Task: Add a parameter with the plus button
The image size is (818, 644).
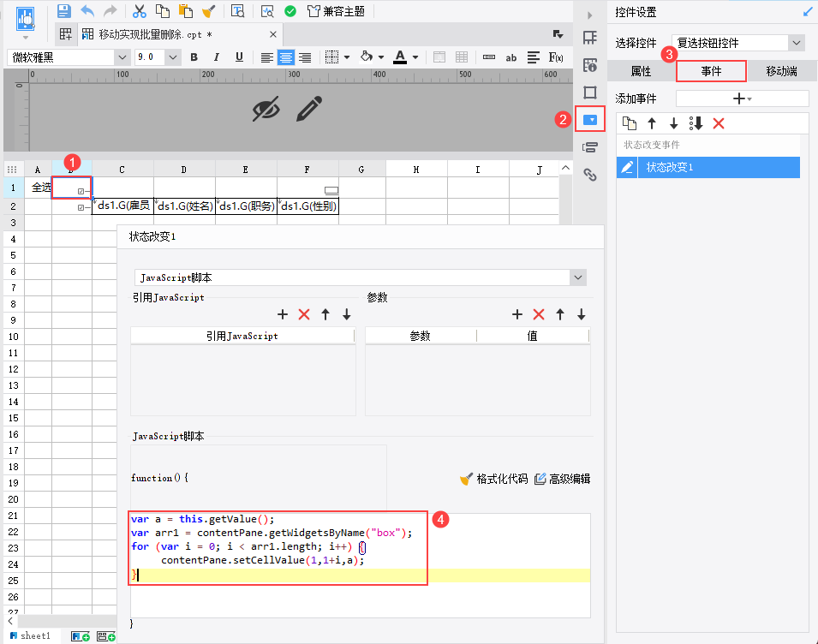Action: 517,314
